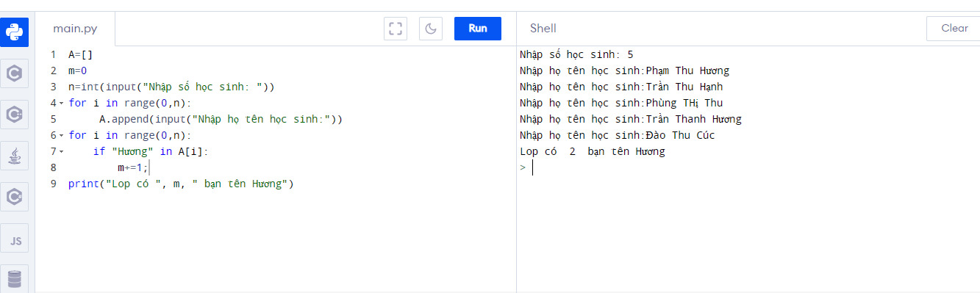Open the SQL database icon
The width and height of the screenshot is (980, 293).
15,279
